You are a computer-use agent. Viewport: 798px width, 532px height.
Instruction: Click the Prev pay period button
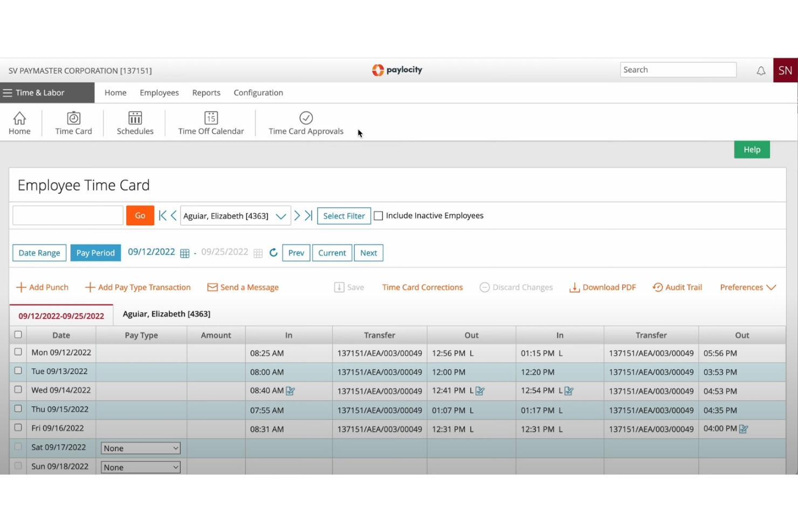[296, 253]
